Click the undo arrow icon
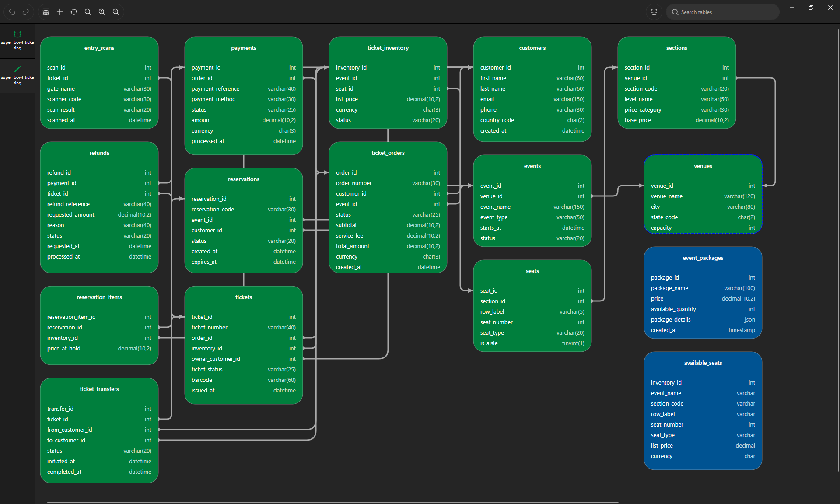 (x=12, y=12)
